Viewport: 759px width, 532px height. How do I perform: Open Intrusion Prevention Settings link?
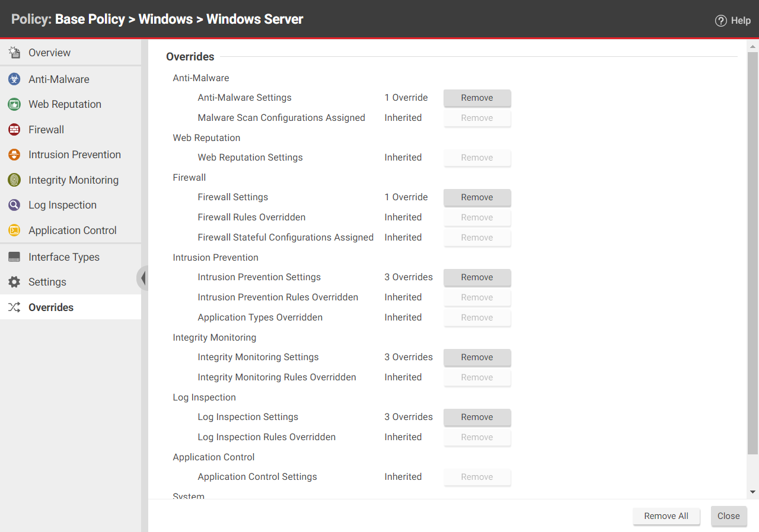pyautogui.click(x=259, y=277)
